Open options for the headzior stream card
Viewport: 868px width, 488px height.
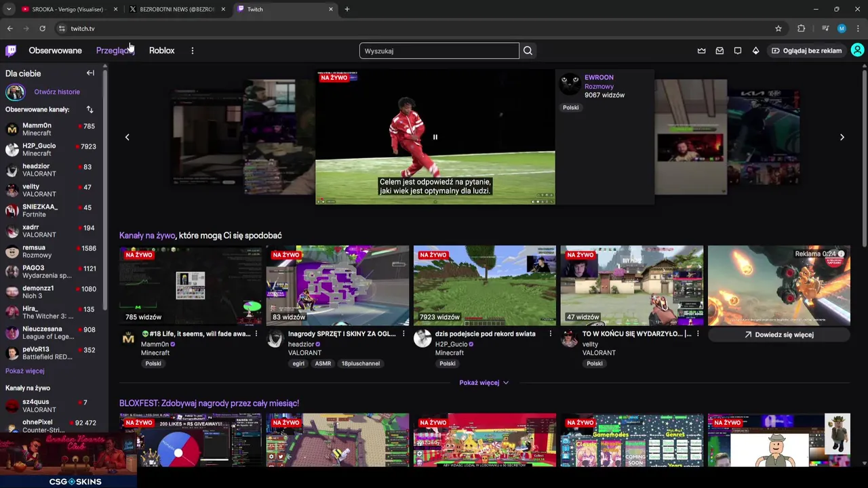point(403,333)
